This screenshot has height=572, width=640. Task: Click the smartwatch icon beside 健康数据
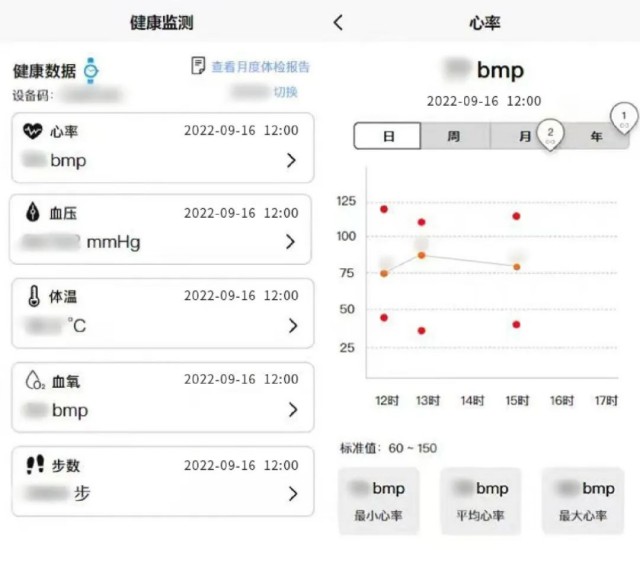pos(91,70)
